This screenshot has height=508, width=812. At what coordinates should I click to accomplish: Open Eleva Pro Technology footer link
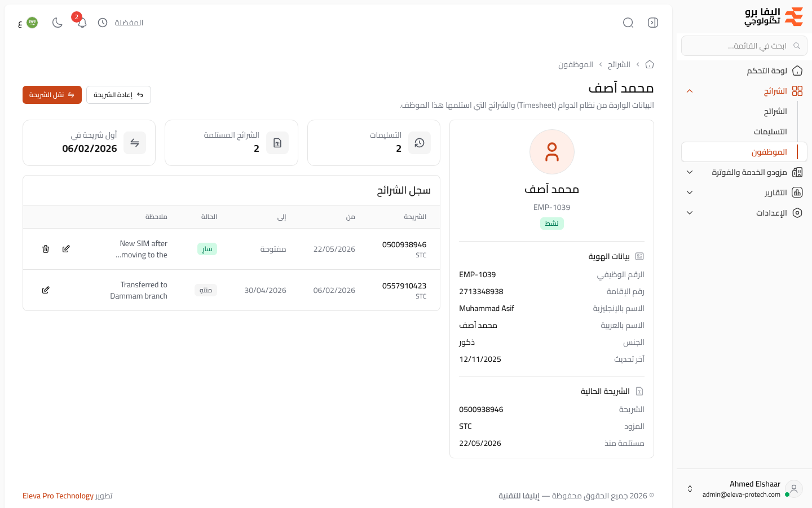click(58, 496)
